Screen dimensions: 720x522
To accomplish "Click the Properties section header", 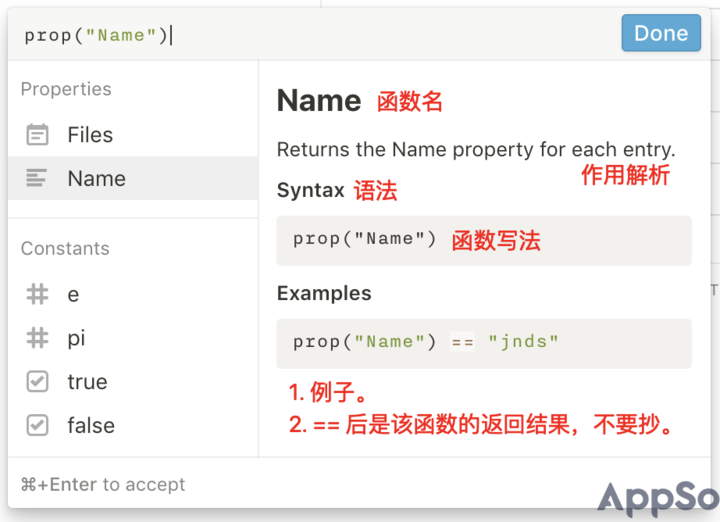I will (x=66, y=89).
